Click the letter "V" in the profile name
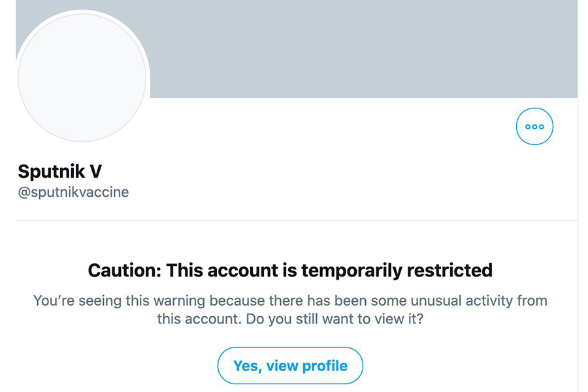The height and width of the screenshot is (392, 588). click(95, 171)
